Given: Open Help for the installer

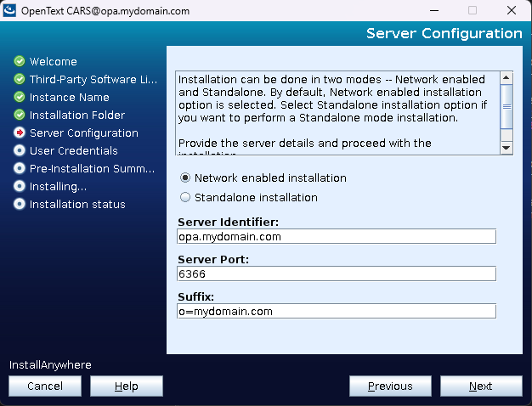Looking at the screenshot, I should [126, 386].
